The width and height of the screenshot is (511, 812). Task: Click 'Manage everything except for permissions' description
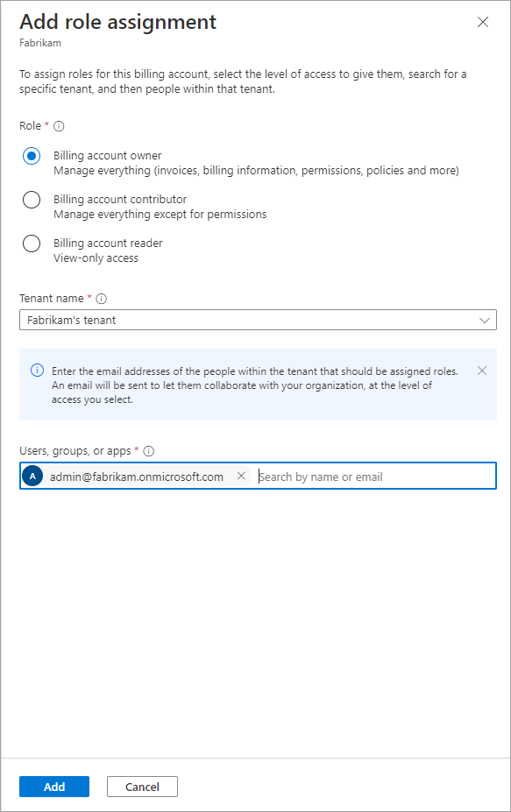(160, 215)
